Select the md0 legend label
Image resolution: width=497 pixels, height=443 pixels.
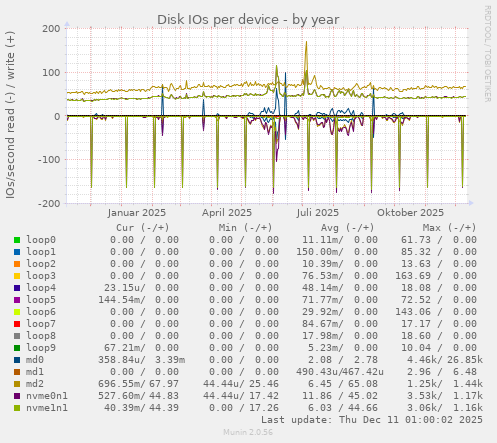[x=35, y=360]
